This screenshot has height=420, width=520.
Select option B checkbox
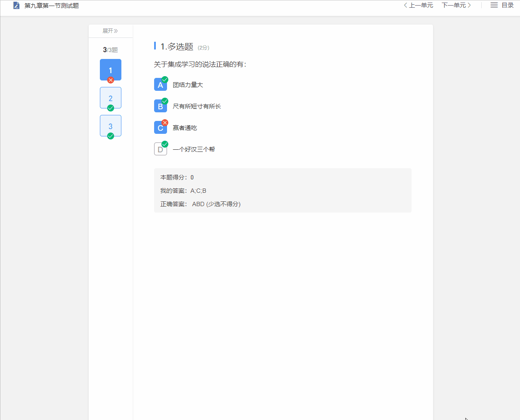[x=161, y=106]
